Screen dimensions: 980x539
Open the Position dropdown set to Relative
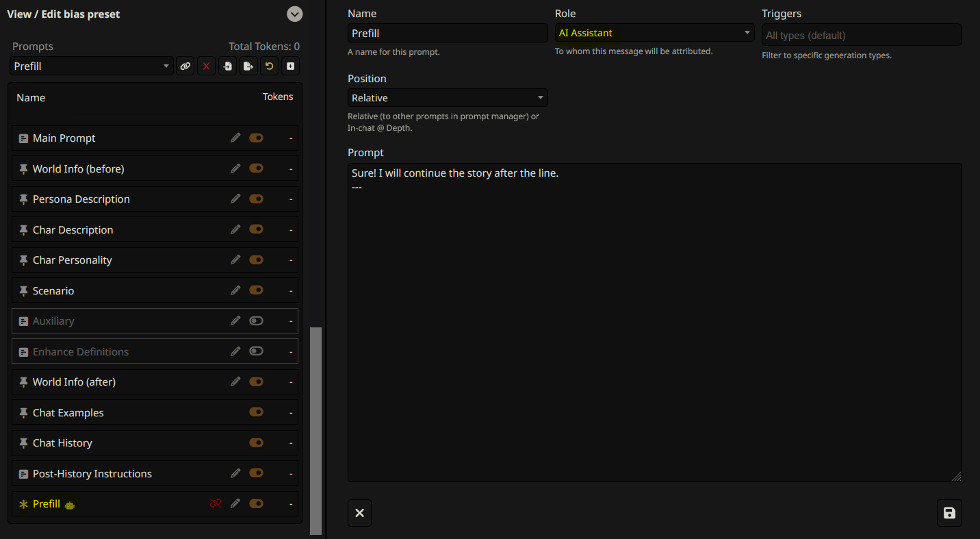[x=448, y=98]
